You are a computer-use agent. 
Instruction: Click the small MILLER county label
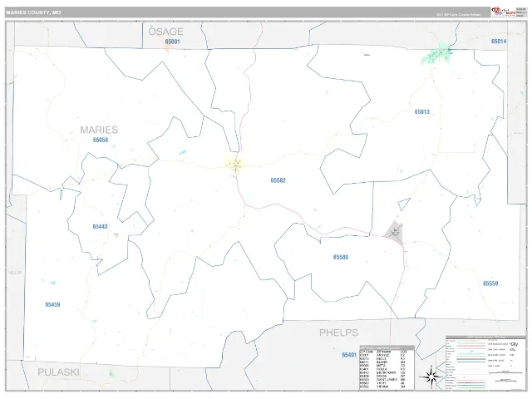tap(15, 273)
